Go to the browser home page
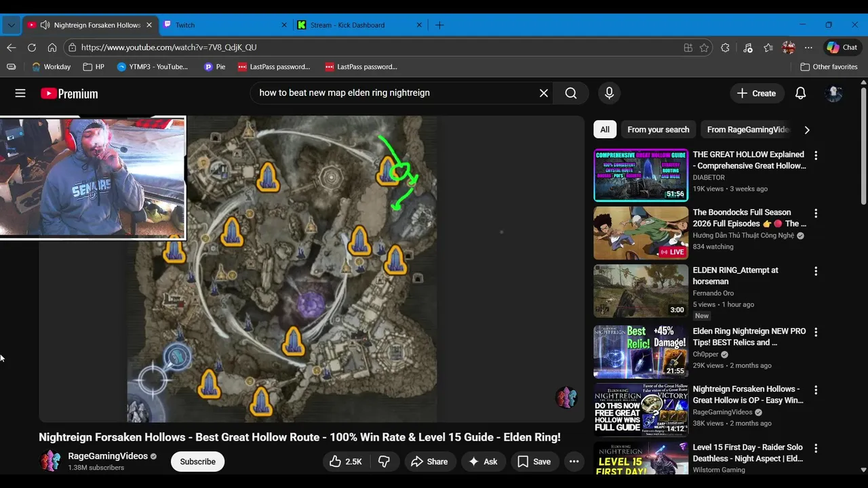The height and width of the screenshot is (488, 868). pos(52,47)
